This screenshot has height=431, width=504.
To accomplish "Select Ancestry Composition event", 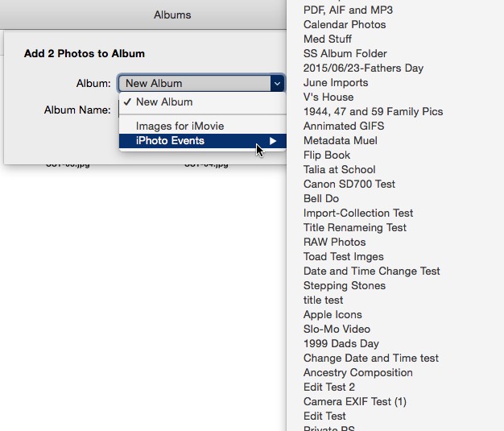I will point(358,372).
